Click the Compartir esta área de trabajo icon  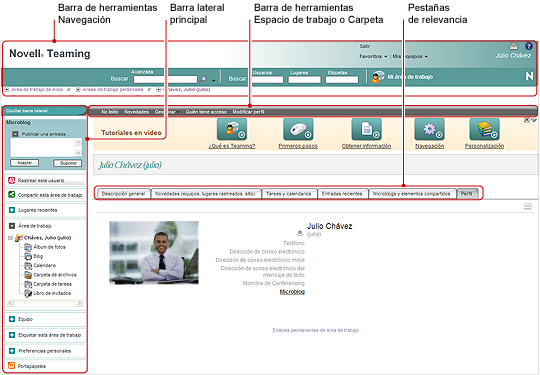pyautogui.click(x=11, y=195)
